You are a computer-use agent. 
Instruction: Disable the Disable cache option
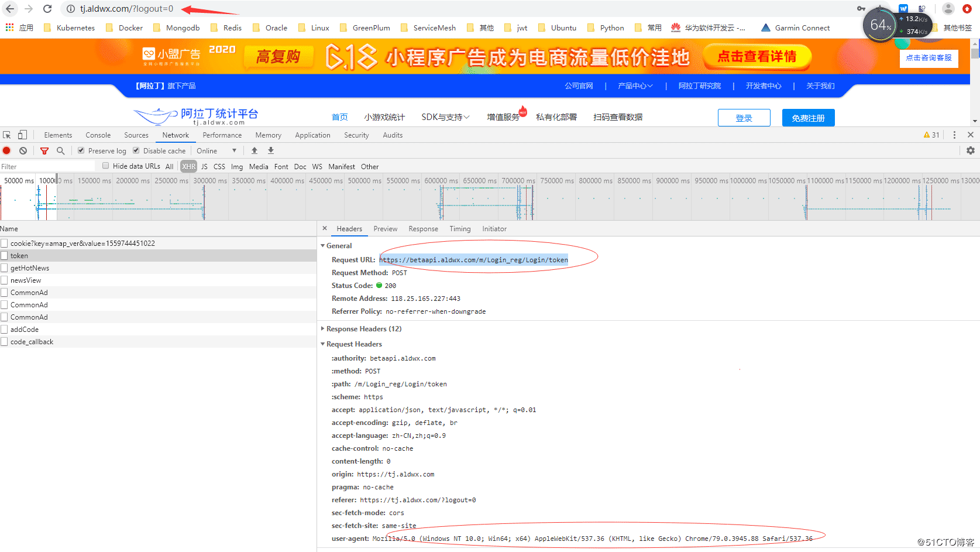pos(135,150)
